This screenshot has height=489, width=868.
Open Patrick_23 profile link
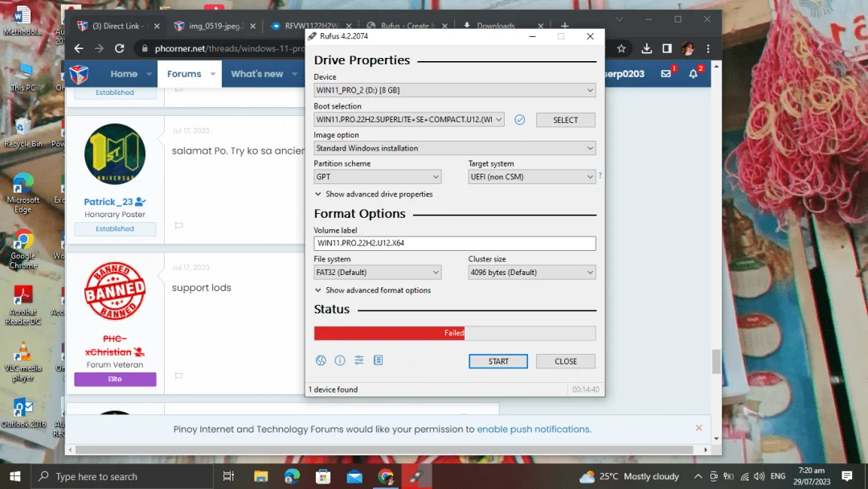click(108, 202)
